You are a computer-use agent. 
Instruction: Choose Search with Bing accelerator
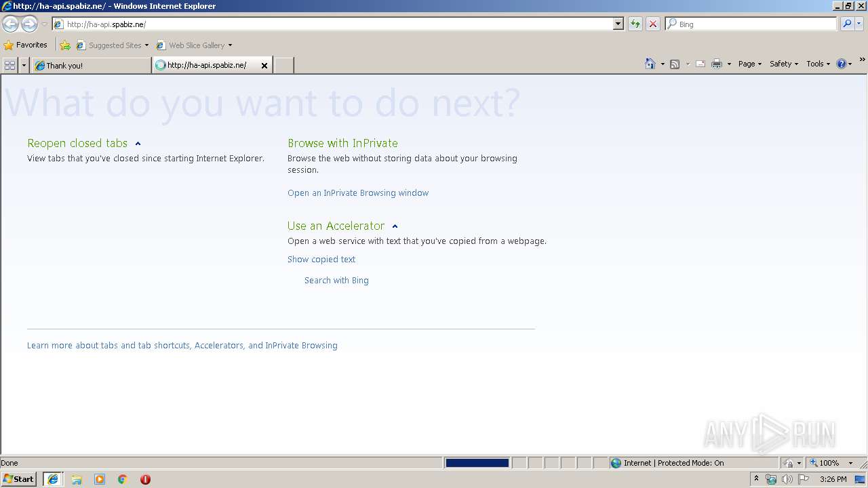[336, 281]
